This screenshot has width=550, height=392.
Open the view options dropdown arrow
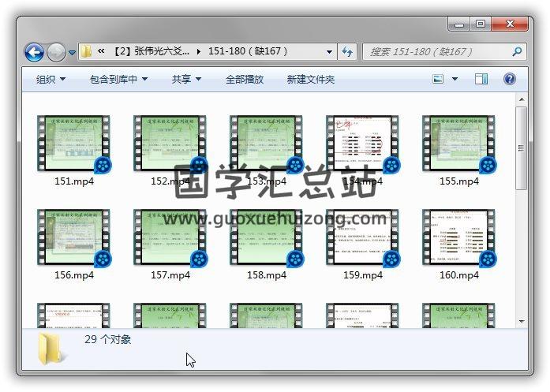(x=455, y=79)
